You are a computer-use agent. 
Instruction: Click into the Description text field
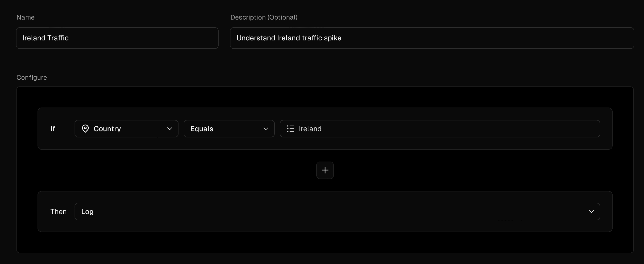pos(432,38)
